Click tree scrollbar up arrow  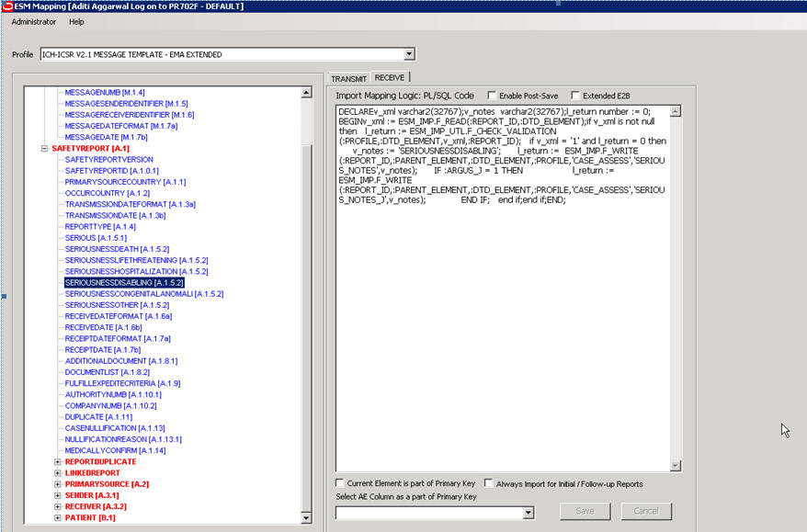306,93
